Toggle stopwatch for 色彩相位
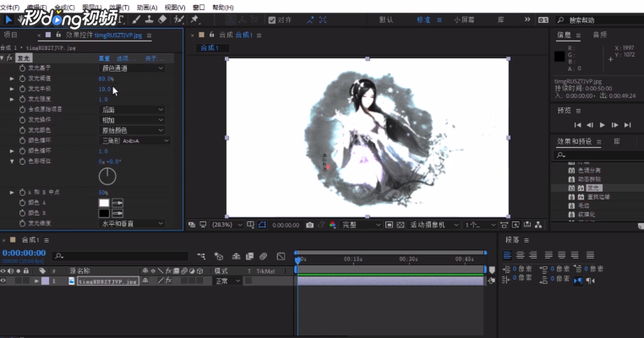 point(22,161)
